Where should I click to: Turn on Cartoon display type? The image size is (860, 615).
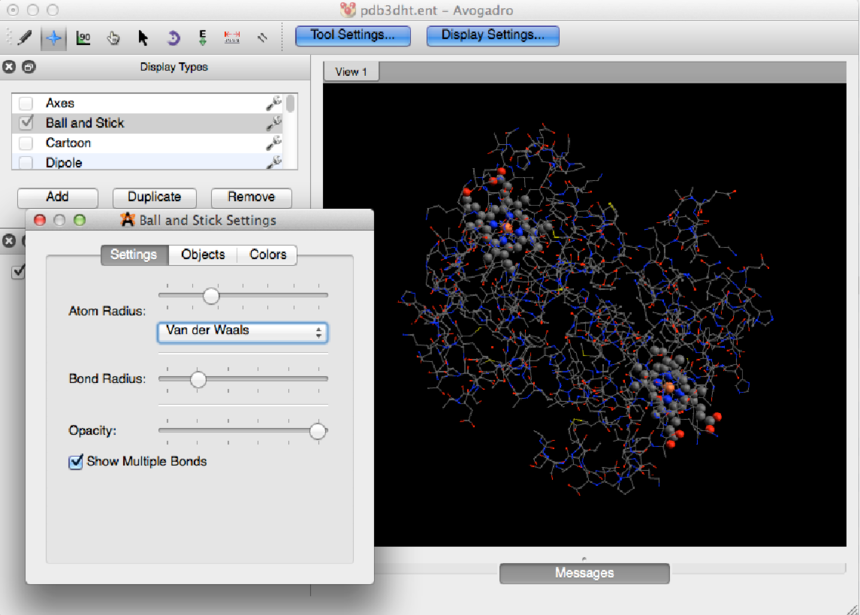click(x=26, y=143)
